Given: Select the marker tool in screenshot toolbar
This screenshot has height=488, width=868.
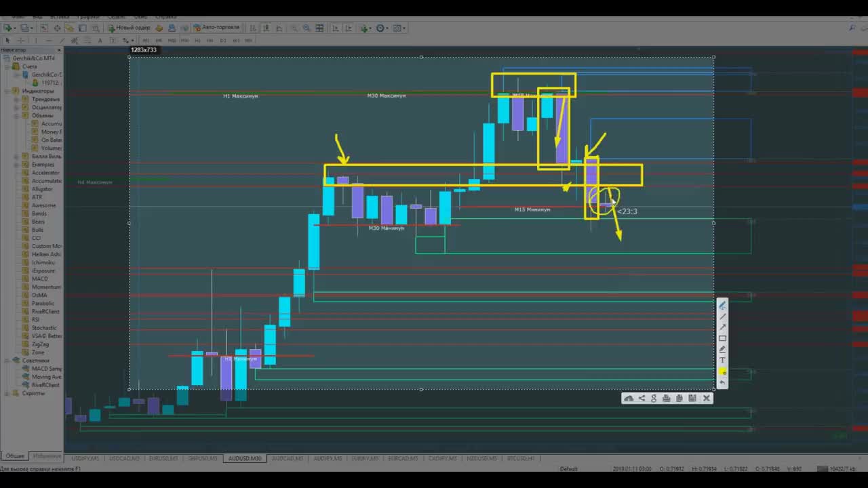Looking at the screenshot, I should pyautogui.click(x=722, y=349).
